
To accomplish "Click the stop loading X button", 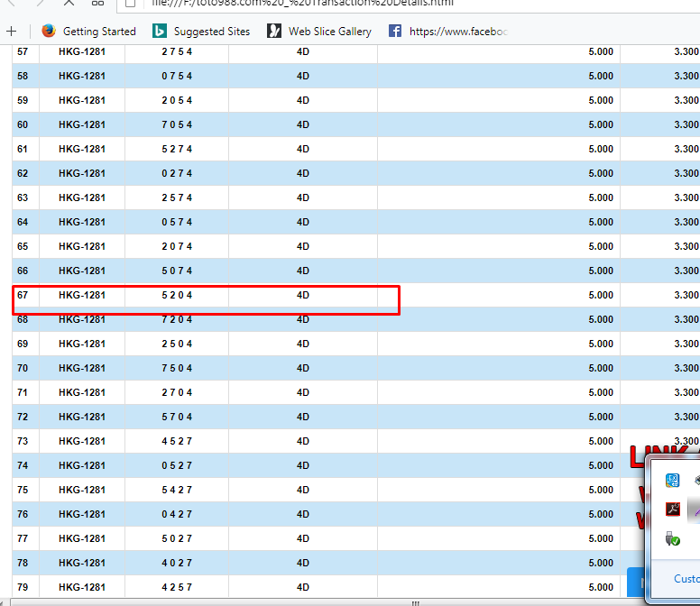I will point(68,3).
